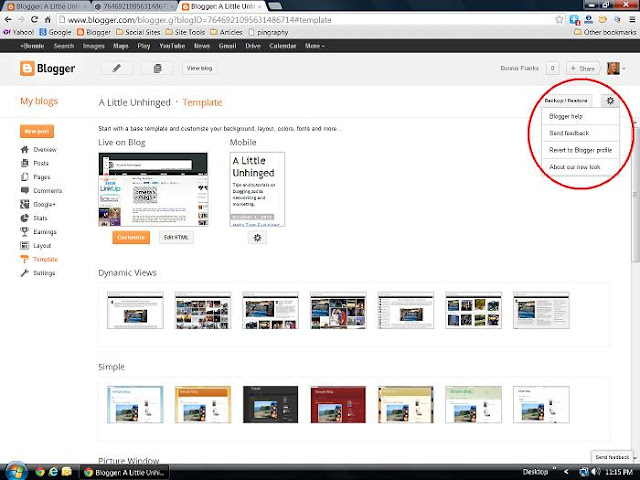Click the browser back arrow
The width and height of the screenshot is (640, 480).
click(8, 19)
